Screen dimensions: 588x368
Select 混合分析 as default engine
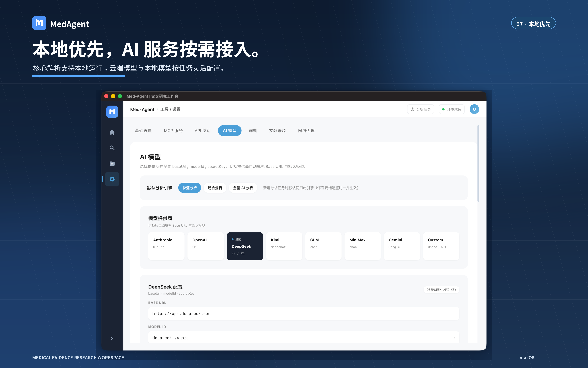point(215,188)
